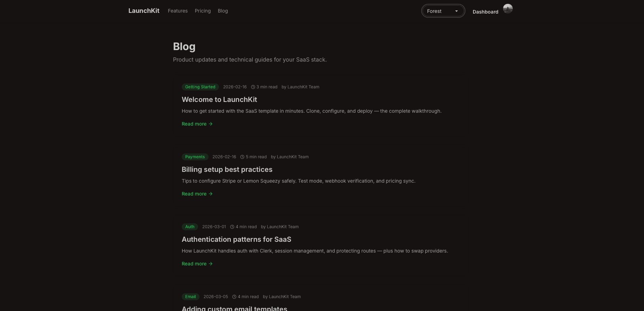Select the Email category badge

pos(190,296)
